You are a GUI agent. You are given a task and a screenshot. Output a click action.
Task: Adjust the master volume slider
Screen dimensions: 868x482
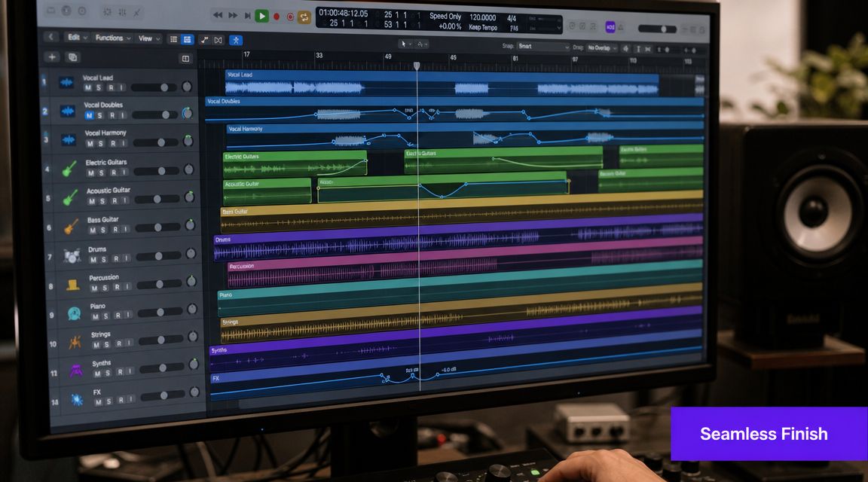[656, 29]
